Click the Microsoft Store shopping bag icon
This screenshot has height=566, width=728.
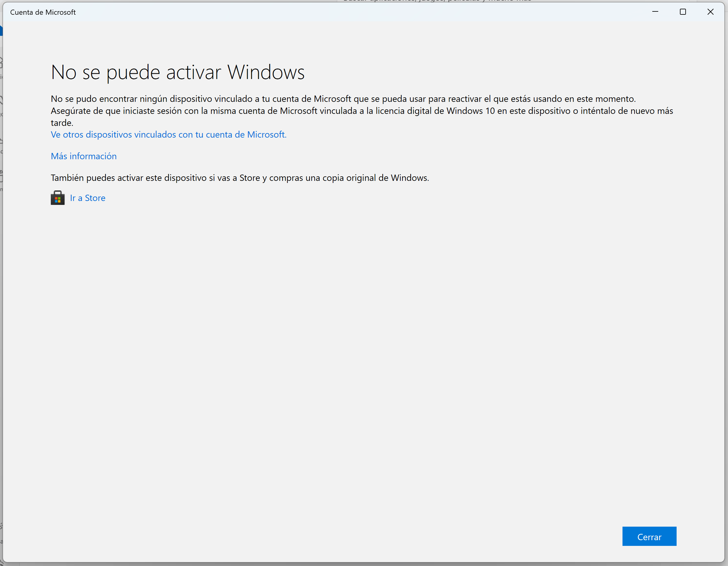[58, 198]
